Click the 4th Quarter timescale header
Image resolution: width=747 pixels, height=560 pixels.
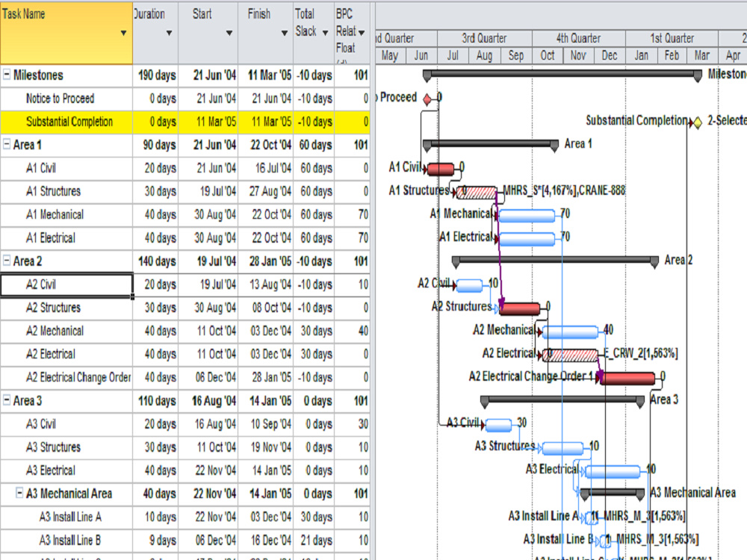coord(578,38)
